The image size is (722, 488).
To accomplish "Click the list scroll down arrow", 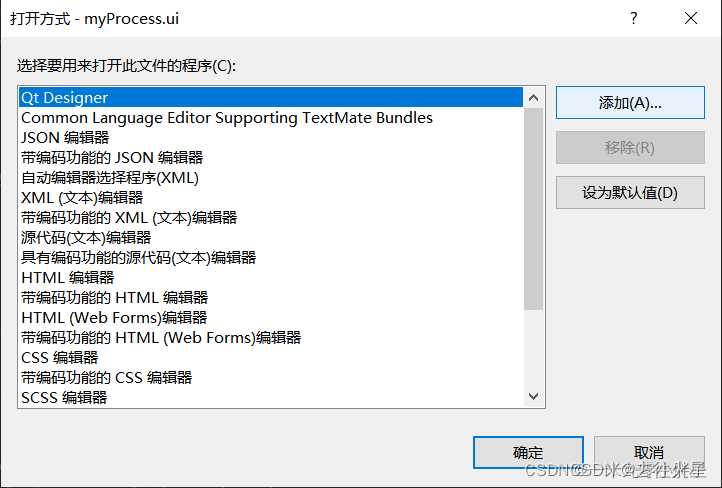I will 534,396.
